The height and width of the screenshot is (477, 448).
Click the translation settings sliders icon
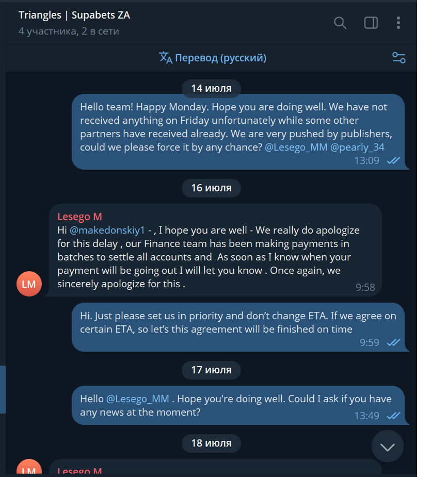[x=399, y=58]
